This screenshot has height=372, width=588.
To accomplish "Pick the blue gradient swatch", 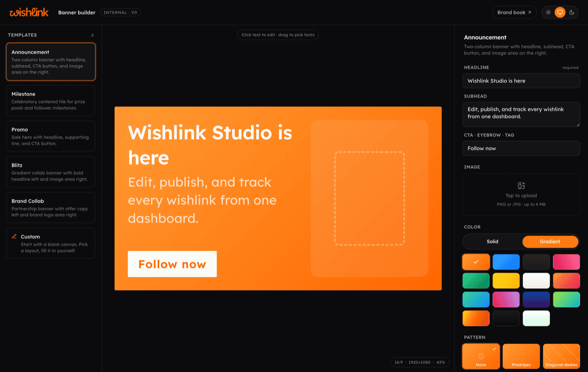I will click(506, 262).
